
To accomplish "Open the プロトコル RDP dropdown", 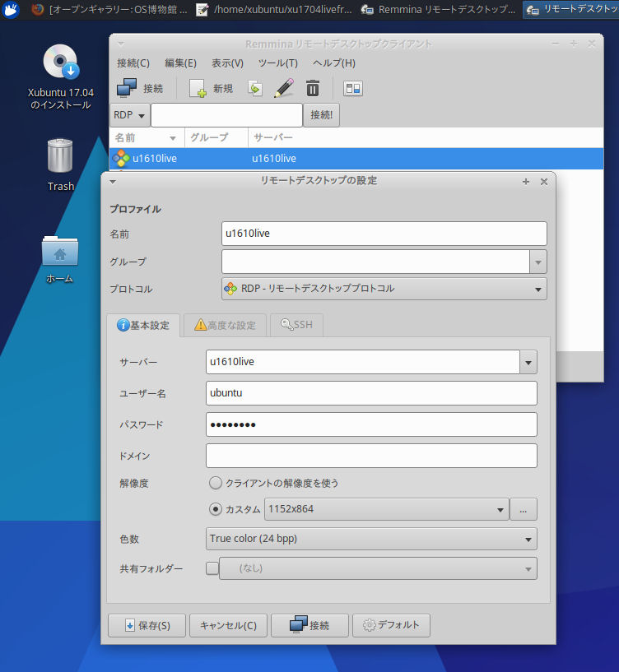I will 384,289.
